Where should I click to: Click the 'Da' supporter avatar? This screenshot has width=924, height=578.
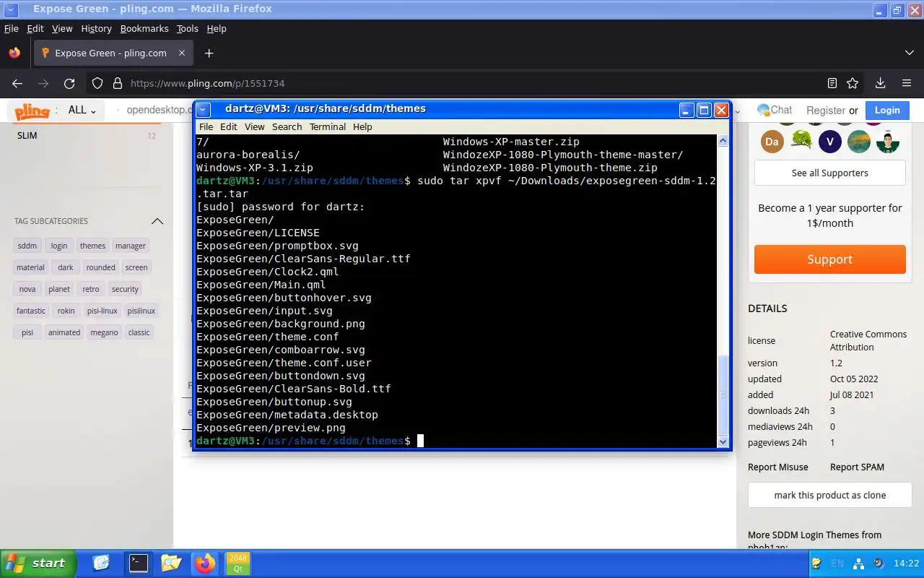[772, 142]
